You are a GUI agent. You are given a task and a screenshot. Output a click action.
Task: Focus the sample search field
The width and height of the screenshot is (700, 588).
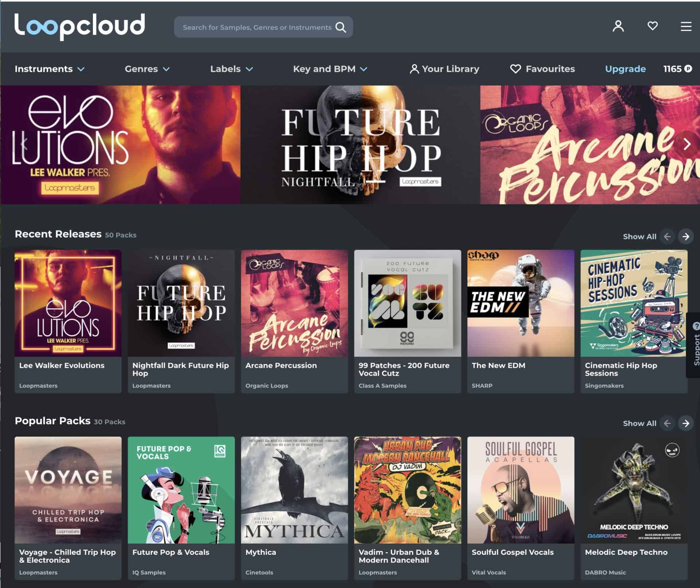(257, 27)
